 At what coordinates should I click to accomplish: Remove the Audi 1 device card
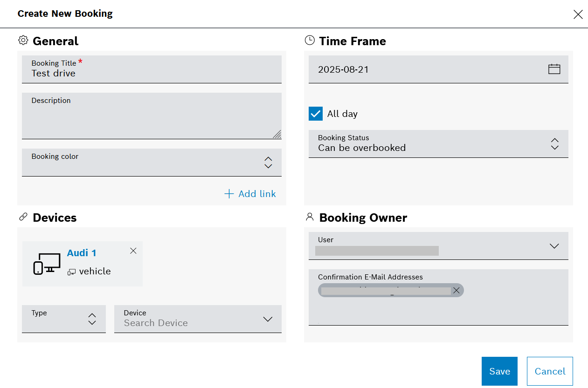point(133,251)
